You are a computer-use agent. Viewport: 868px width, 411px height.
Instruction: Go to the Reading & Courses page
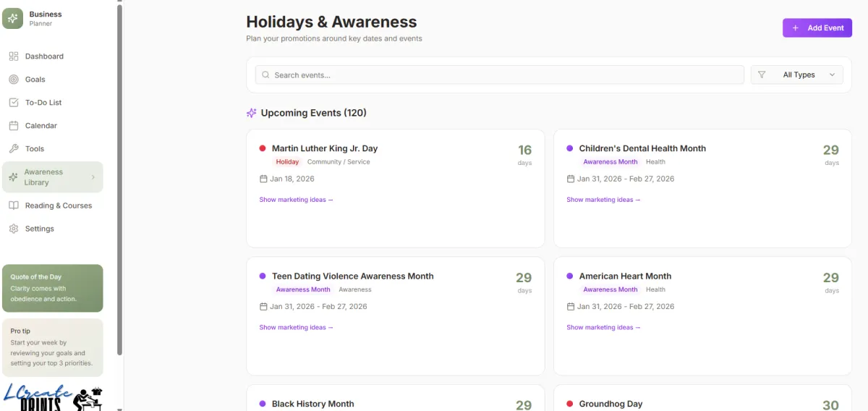pos(58,205)
